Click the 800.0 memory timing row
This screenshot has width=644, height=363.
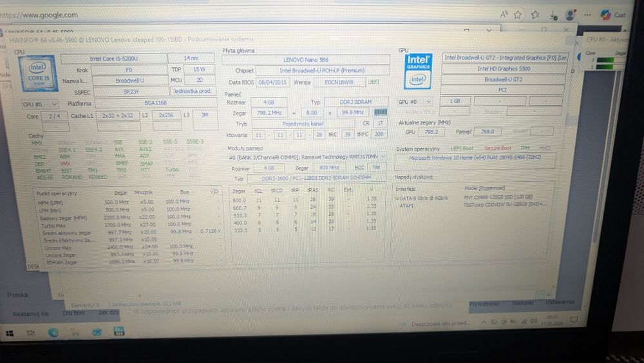coord(304,200)
